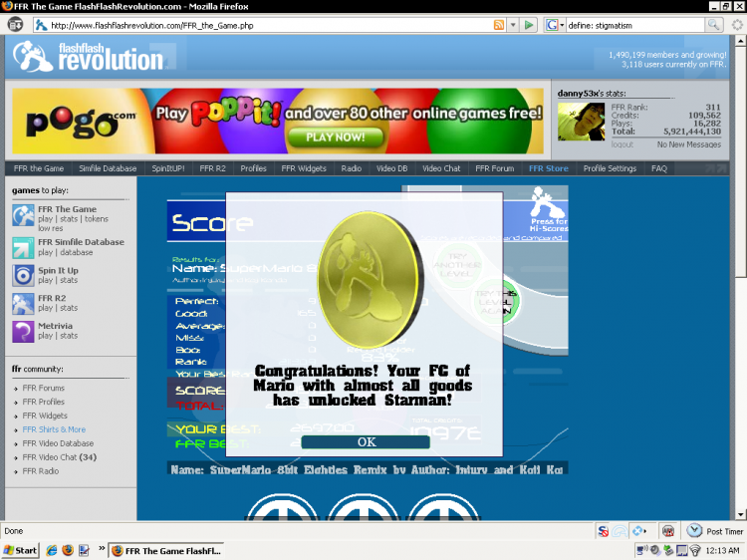Click the green Go arrow button
Image resolution: width=747 pixels, height=560 pixels.
point(529,25)
